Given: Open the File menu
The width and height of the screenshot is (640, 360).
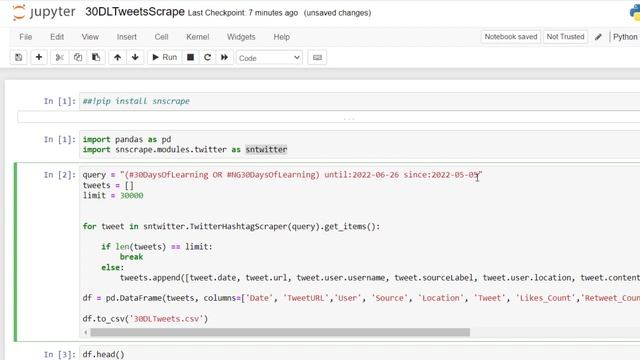Looking at the screenshot, I should tap(25, 37).
